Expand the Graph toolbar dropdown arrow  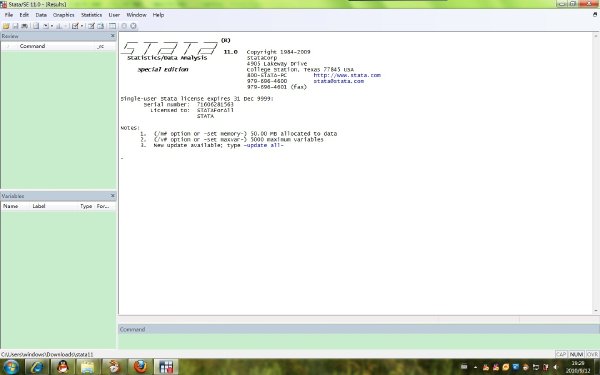66,26
